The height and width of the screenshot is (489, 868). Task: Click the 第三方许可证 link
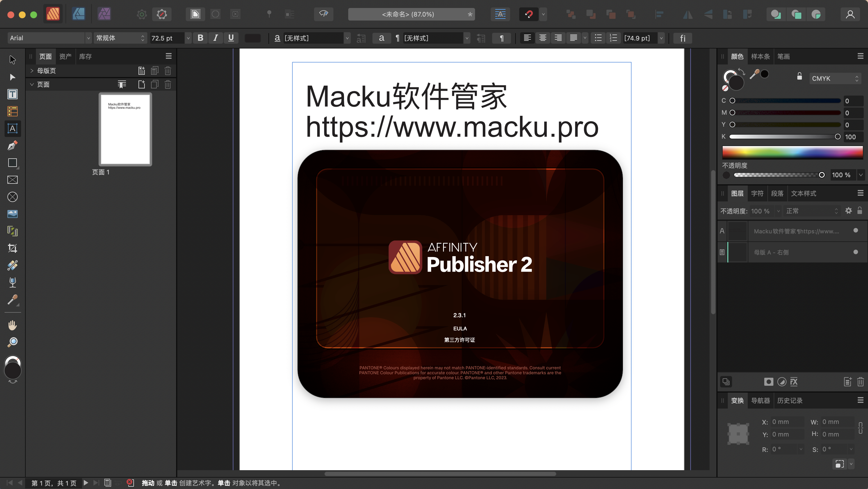pyautogui.click(x=460, y=340)
